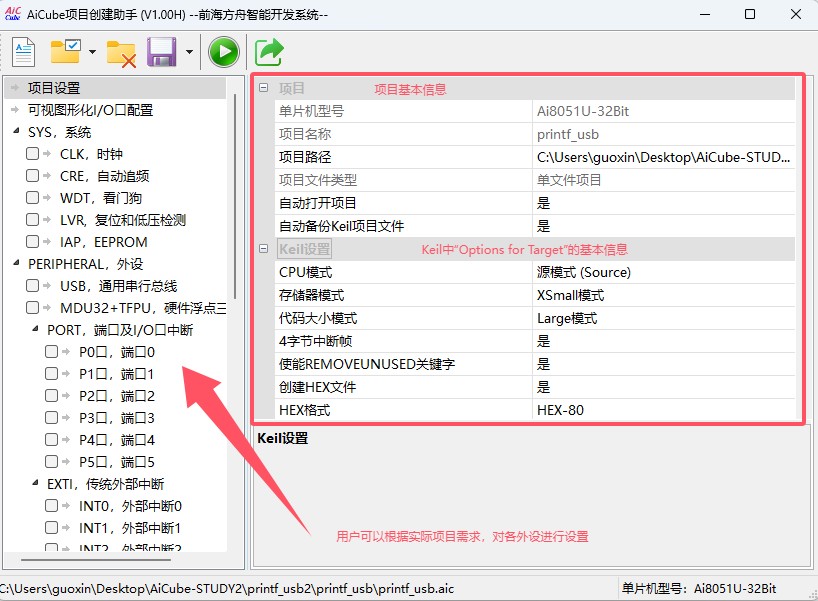Collapse the SYS，系统 tree node
The width and height of the screenshot is (818, 601).
(x=17, y=131)
